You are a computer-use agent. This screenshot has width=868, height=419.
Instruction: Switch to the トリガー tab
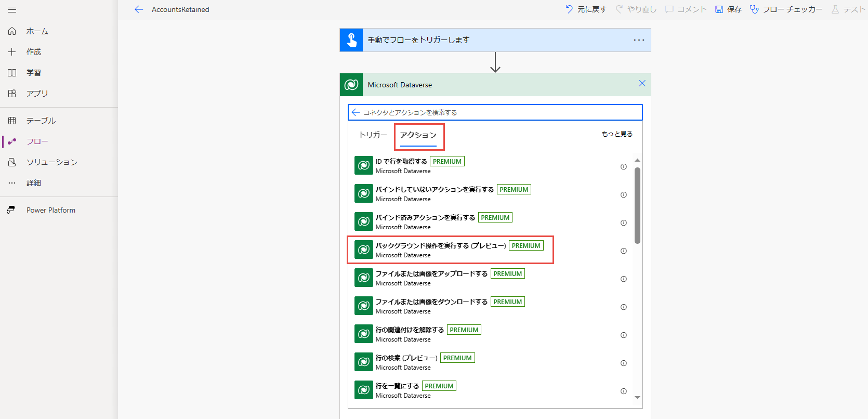pos(373,135)
